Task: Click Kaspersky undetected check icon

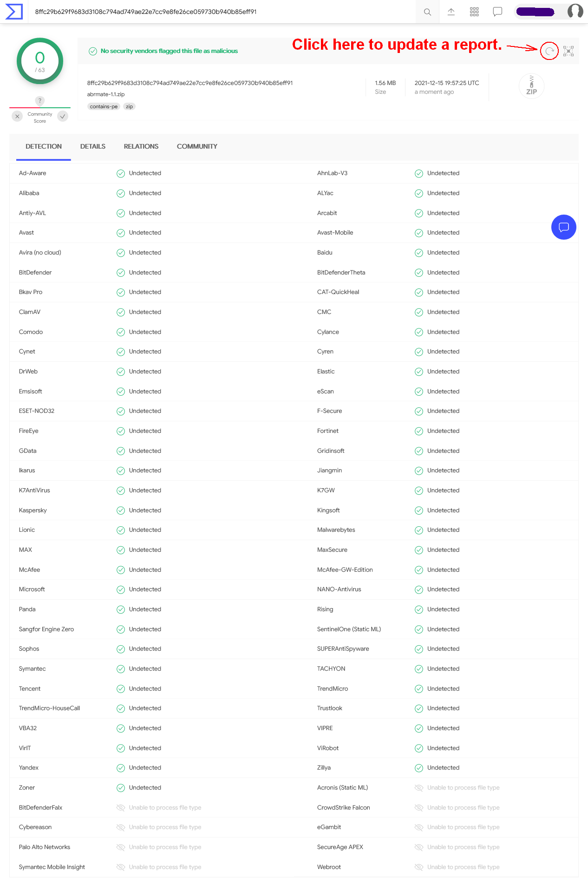Action: point(121,510)
